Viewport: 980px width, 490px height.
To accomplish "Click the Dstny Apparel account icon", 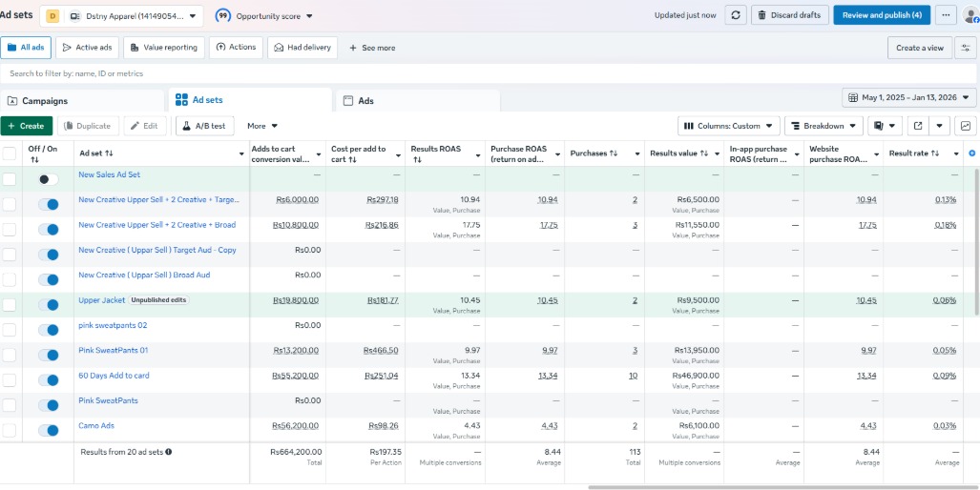I will click(52, 16).
